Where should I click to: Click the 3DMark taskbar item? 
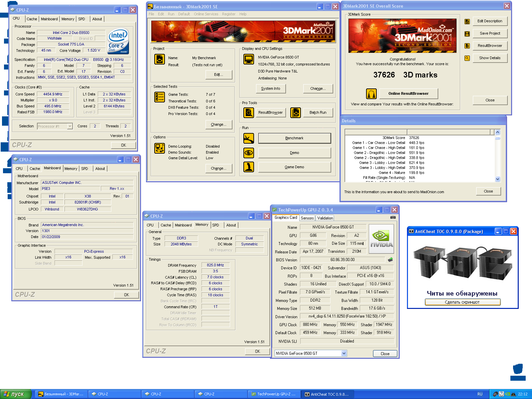coord(61,394)
